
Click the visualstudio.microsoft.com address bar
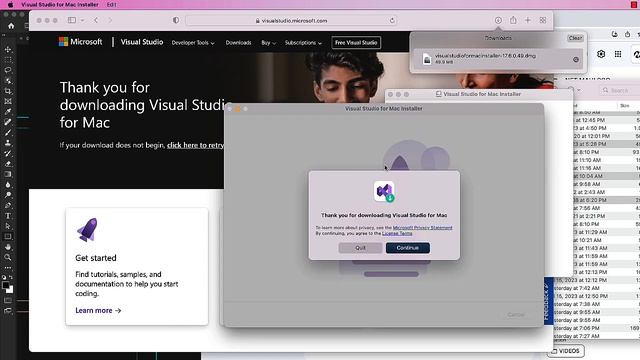tap(291, 20)
